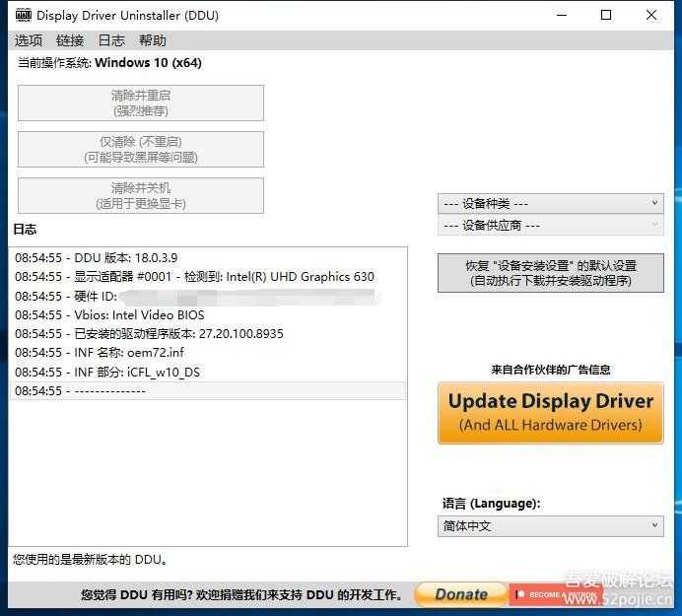Image resolution: width=682 pixels, height=616 pixels.
Task: Click the Update Display Driver ad banner
Action: click(x=550, y=413)
